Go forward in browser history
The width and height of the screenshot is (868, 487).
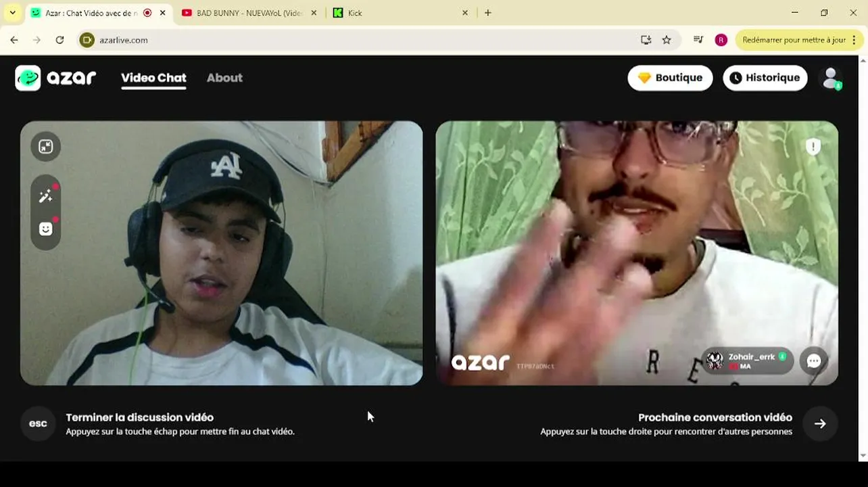[37, 40]
